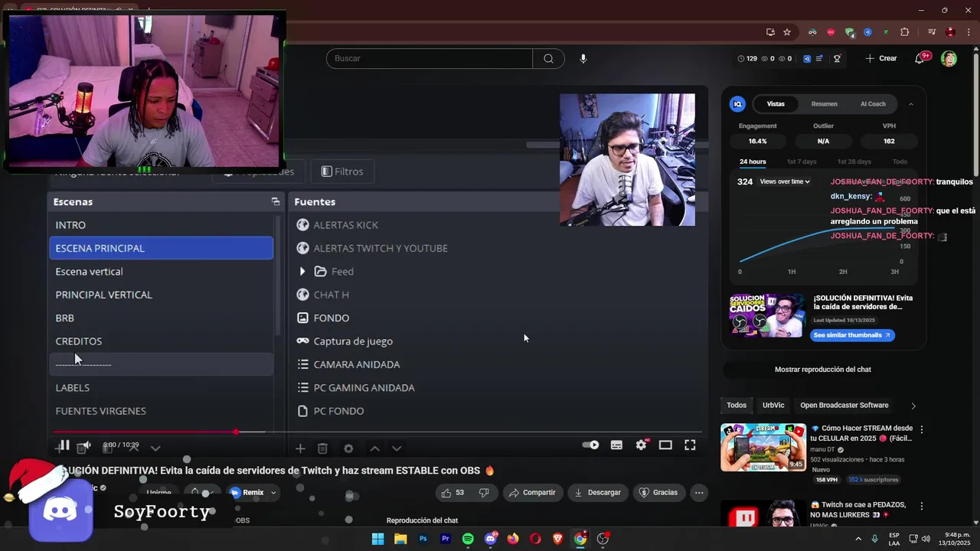Switch to Resumen tab in vidIQ
This screenshot has width=980, height=551.
pos(824,104)
